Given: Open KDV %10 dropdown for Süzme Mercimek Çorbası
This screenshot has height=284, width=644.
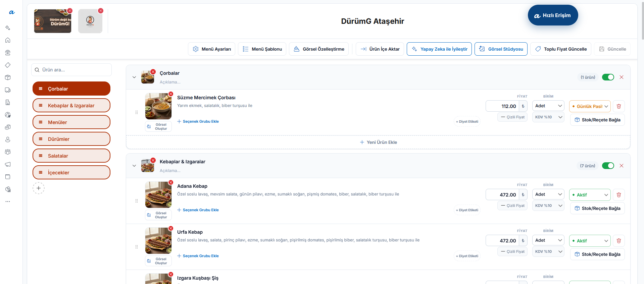Looking at the screenshot, I should tap(548, 117).
